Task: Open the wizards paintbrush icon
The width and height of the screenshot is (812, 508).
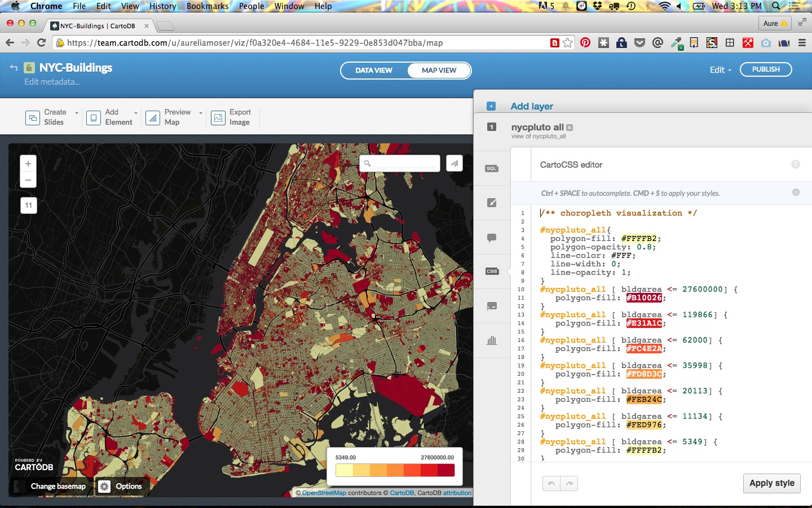Action: (x=492, y=203)
